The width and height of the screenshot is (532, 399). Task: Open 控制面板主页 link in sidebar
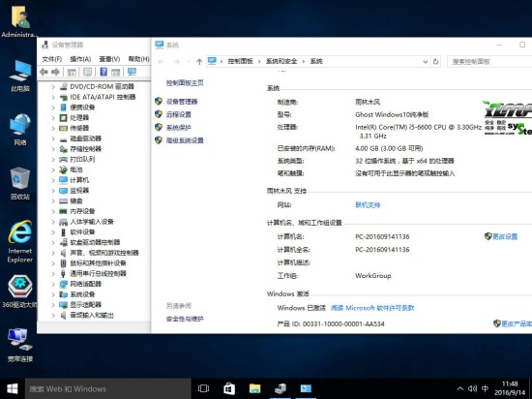pos(185,82)
